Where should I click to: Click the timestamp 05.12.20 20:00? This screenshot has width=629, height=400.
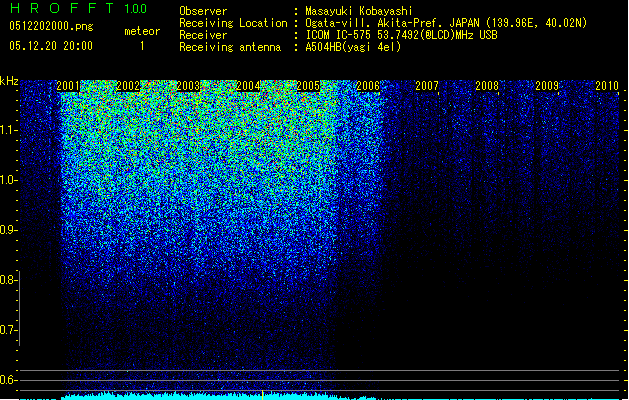click(x=51, y=46)
